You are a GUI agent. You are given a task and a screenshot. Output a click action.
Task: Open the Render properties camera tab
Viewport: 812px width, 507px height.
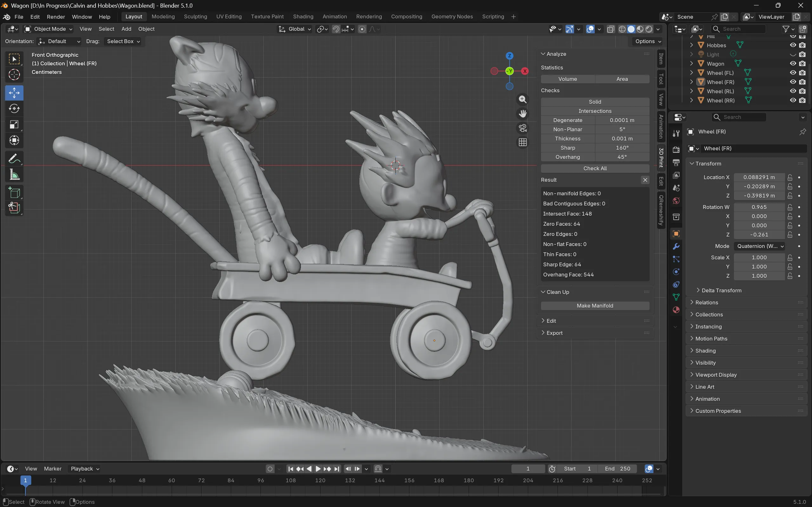click(x=676, y=150)
